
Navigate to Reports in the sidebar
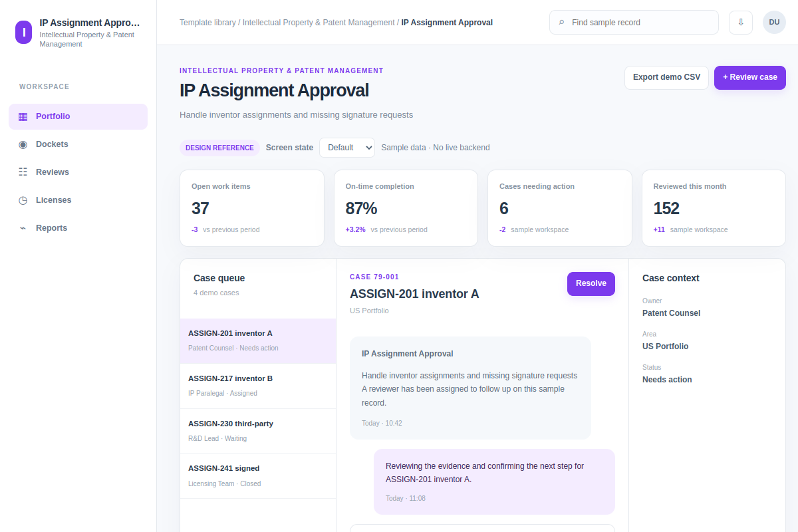coord(78,228)
